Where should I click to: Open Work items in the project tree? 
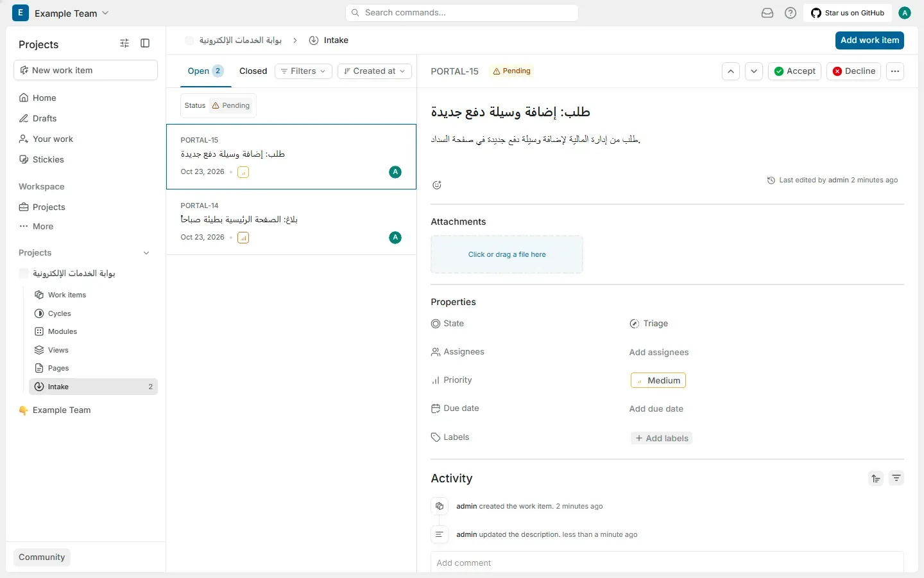tap(93, 295)
